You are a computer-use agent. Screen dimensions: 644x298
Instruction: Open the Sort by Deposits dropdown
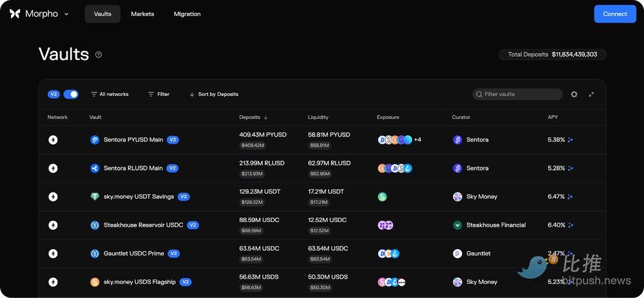point(214,94)
